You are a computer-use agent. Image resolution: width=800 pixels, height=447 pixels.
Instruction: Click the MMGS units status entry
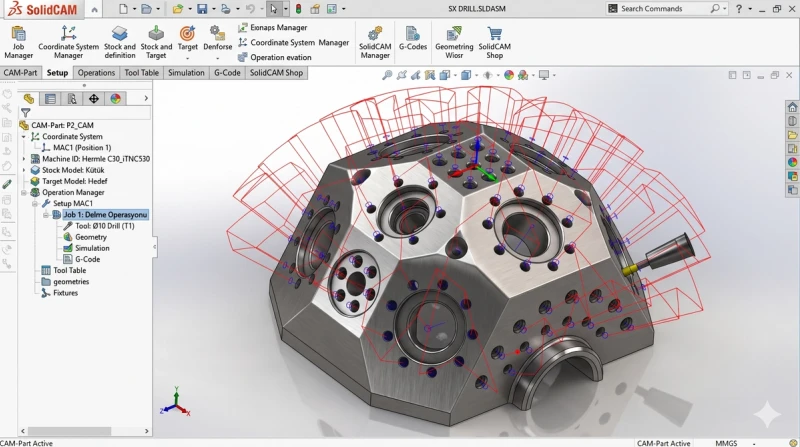[726, 443]
